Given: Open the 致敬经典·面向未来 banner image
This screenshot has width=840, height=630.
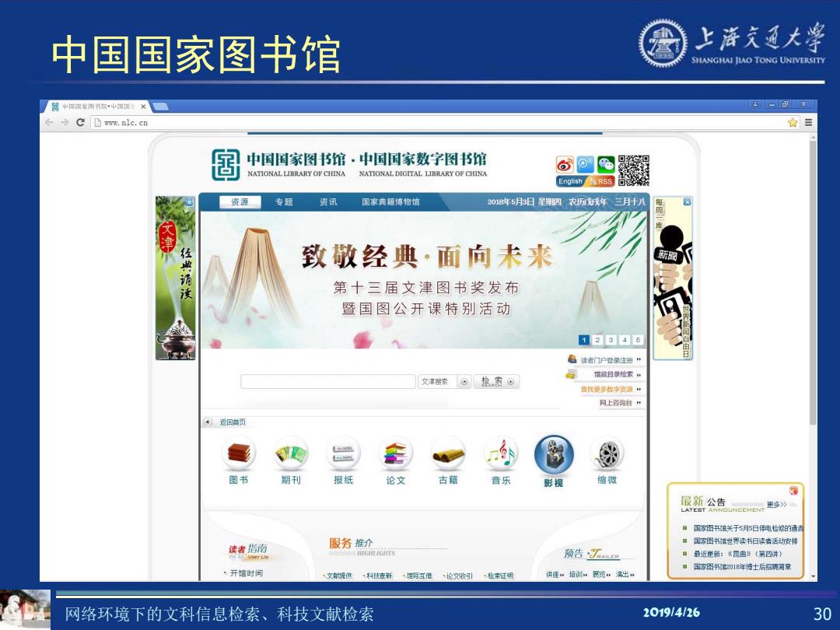Looking at the screenshot, I should coord(424,280).
